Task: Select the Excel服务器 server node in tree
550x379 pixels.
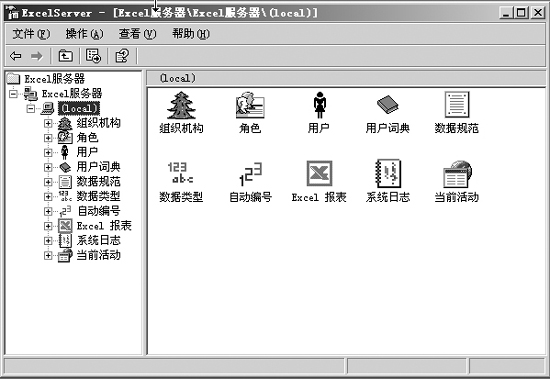Action: 72,93
